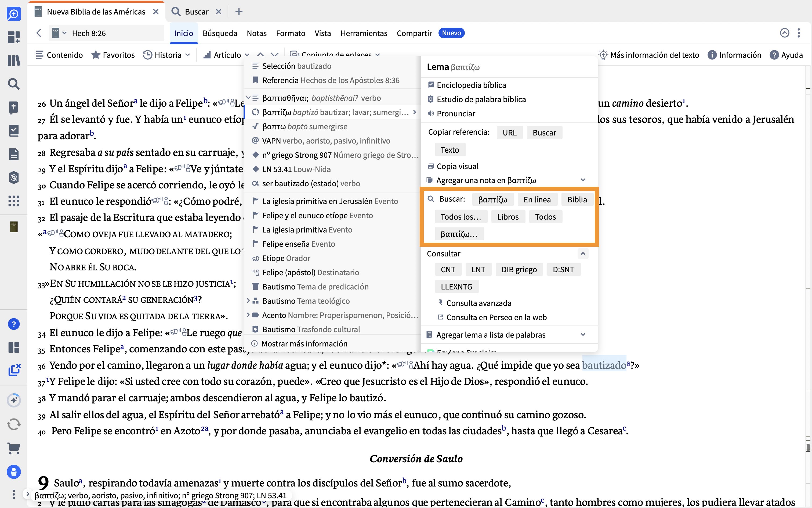Open the shopping cart store icon
Viewport: 812px width, 508px height.
[14, 448]
